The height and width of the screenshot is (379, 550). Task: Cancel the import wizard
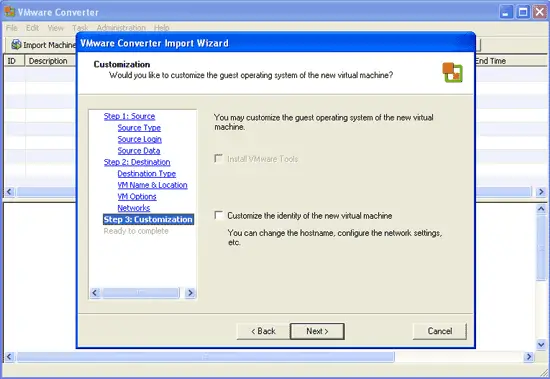point(440,331)
